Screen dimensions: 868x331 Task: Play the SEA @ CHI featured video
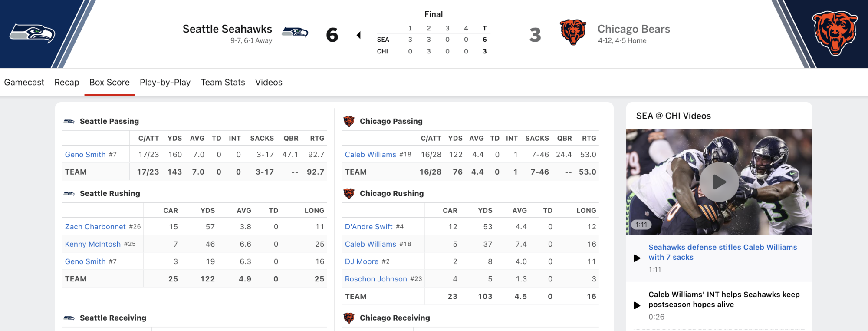click(719, 182)
